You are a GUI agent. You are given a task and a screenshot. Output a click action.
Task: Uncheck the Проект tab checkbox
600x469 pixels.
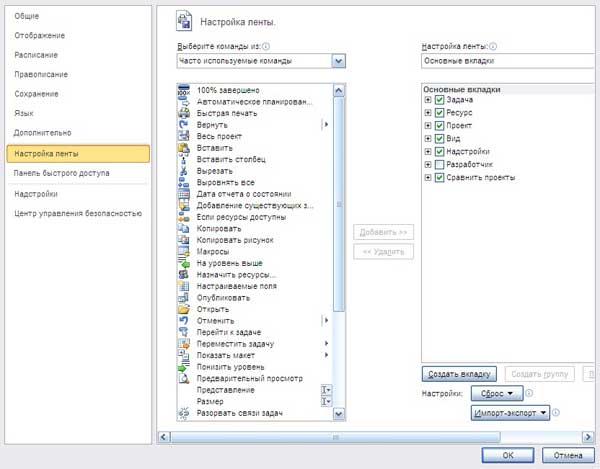(439, 125)
